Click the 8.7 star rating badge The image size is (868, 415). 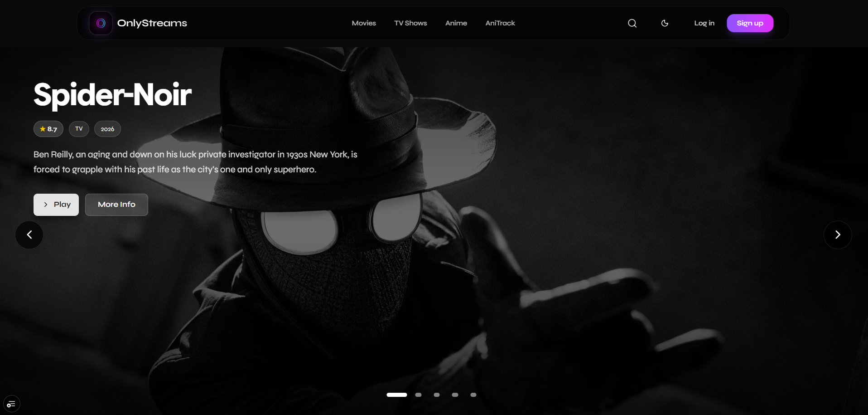(48, 129)
